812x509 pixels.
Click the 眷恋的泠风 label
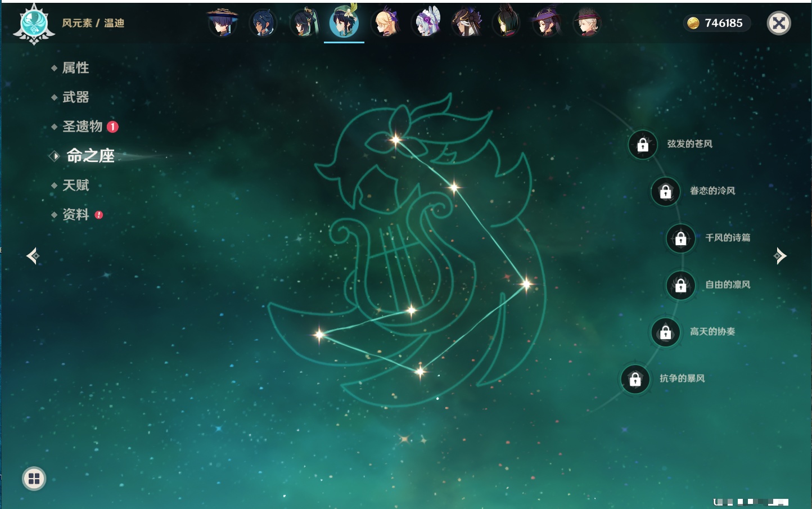712,191
